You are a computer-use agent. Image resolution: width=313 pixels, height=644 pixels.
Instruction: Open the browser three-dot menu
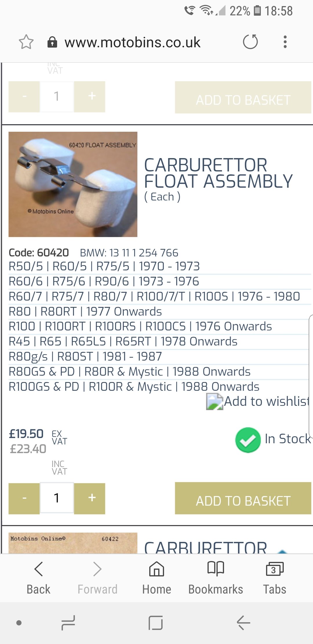[285, 42]
